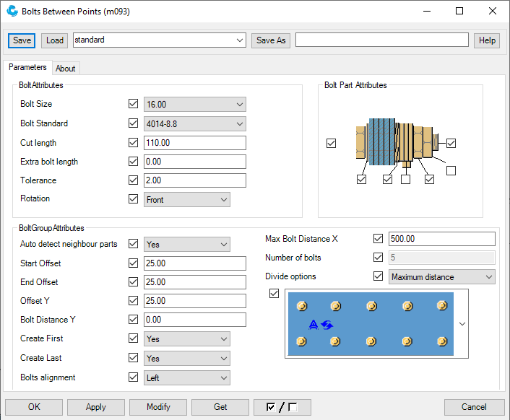The image size is (510, 420).
Task: Select the Parameters tab
Action: (28, 68)
